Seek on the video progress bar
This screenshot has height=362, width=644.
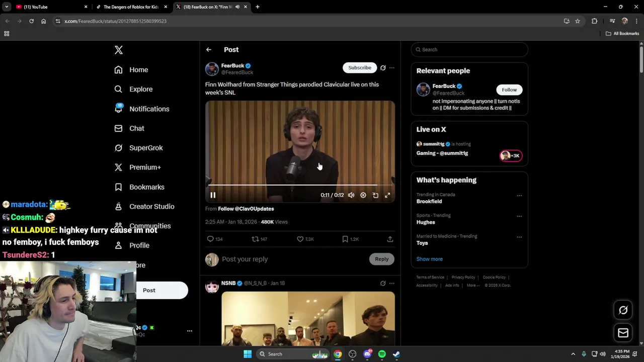(300, 185)
